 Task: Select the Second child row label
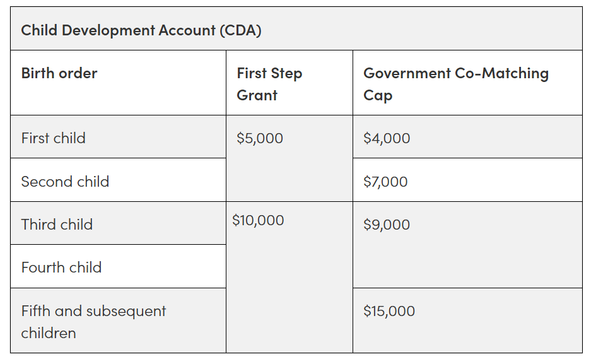65,182
